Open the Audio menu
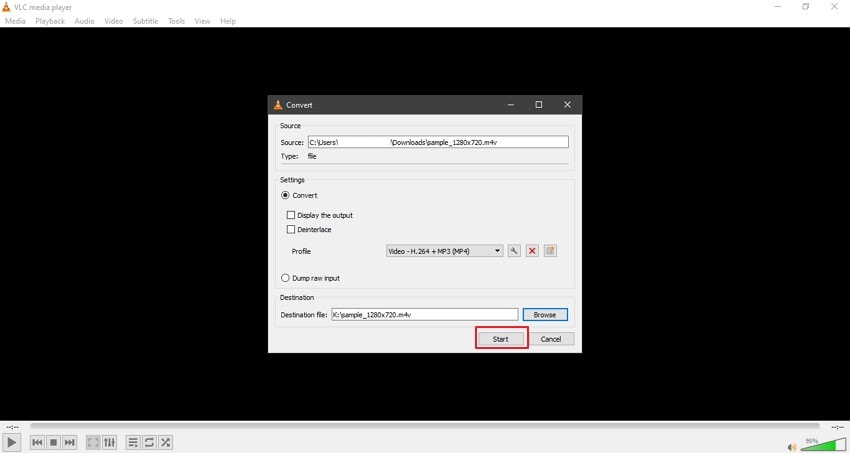Viewport: 850px width, 453px height. 85,21
